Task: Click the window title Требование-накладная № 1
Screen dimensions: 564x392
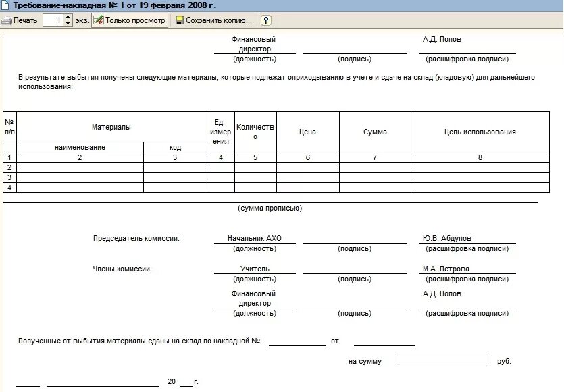Action: pyautogui.click(x=114, y=5)
